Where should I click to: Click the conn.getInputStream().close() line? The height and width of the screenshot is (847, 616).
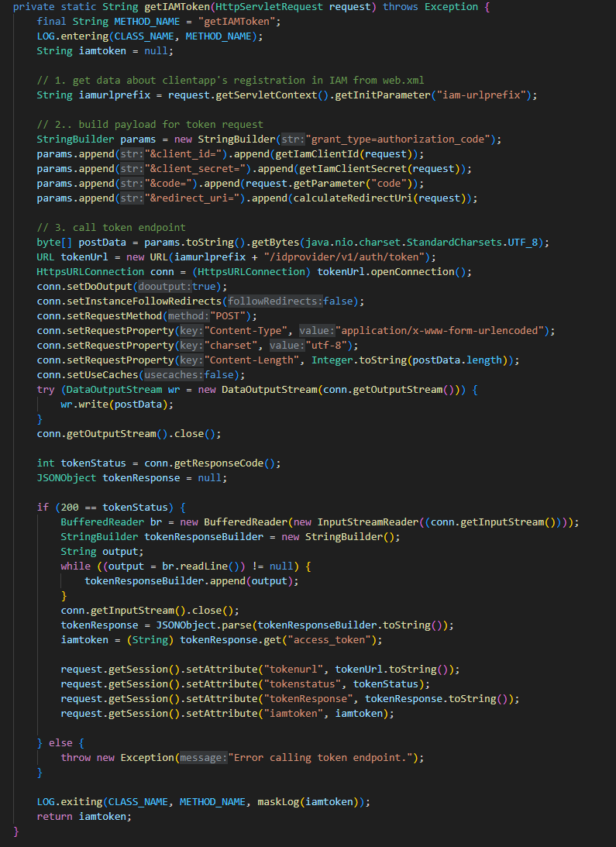[x=150, y=610]
